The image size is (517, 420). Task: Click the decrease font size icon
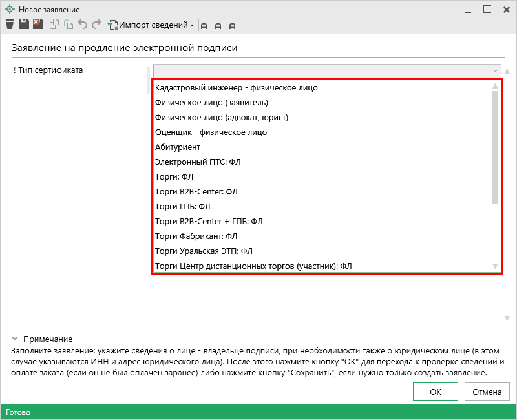(220, 25)
